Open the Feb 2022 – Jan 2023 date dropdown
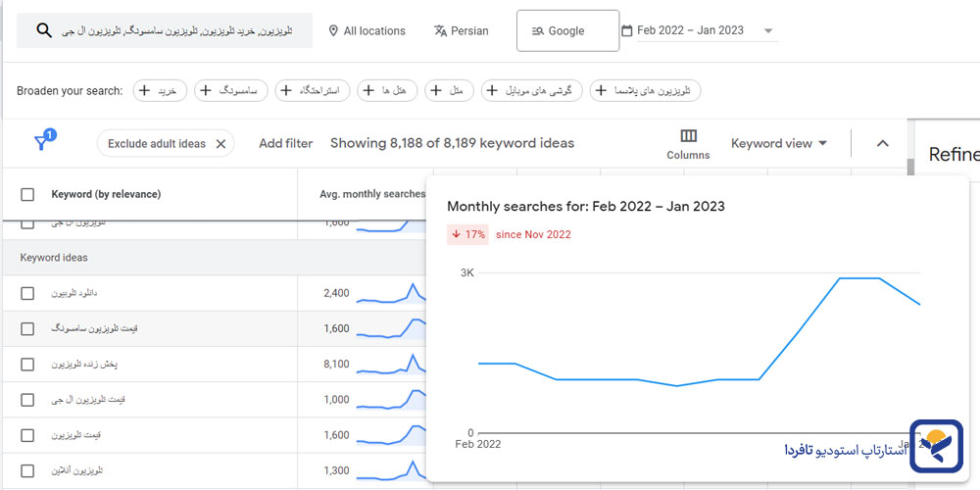980x490 pixels. 700,30
